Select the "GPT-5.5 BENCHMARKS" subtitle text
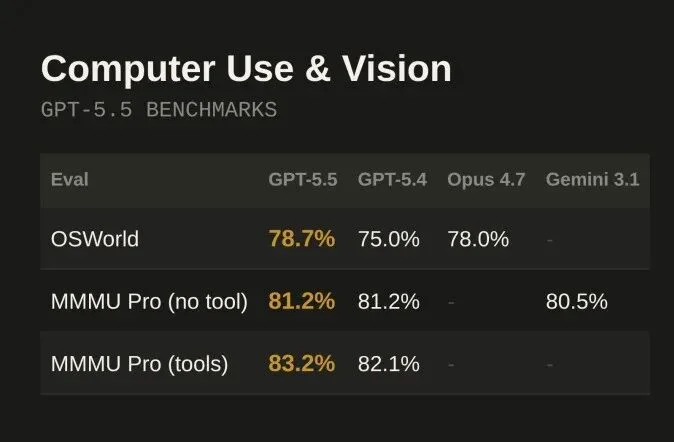 [159, 110]
